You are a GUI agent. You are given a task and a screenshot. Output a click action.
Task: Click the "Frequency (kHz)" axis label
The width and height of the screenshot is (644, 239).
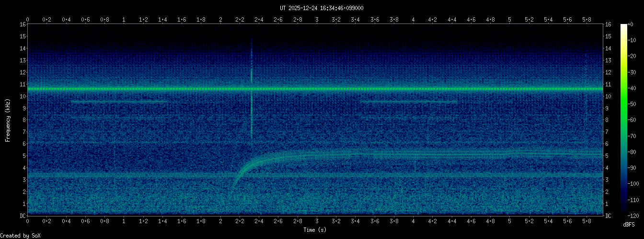coord(8,119)
